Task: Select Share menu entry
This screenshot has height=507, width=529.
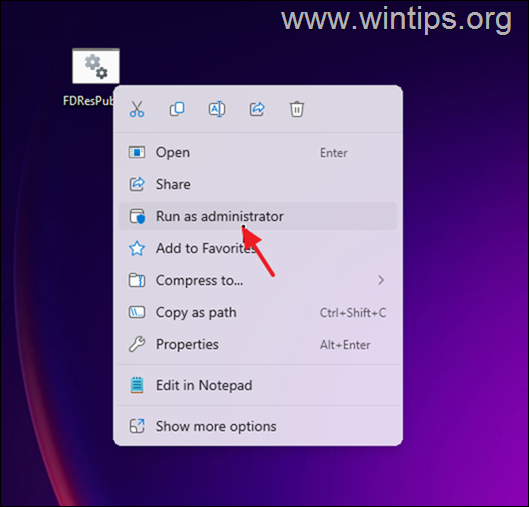Action: tap(258, 184)
